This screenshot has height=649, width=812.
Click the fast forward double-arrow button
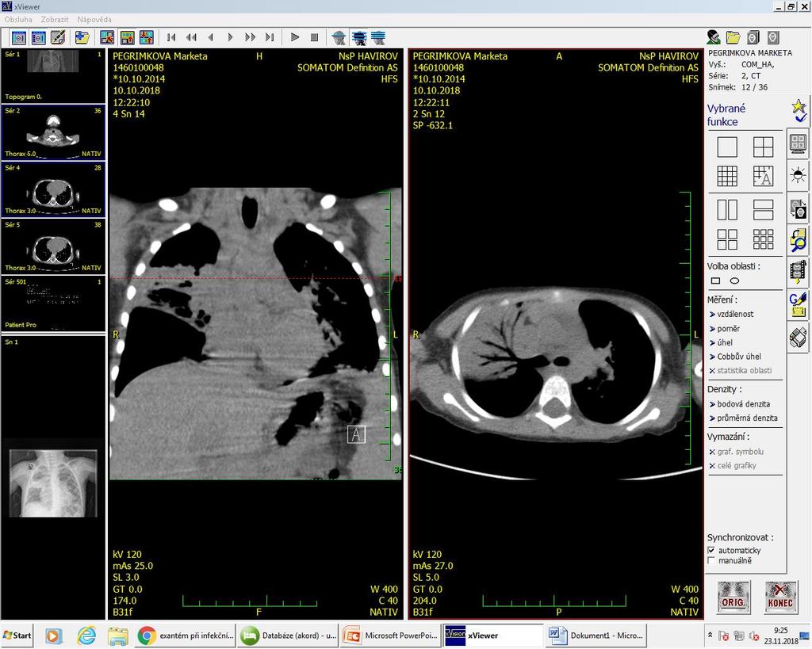coord(250,37)
